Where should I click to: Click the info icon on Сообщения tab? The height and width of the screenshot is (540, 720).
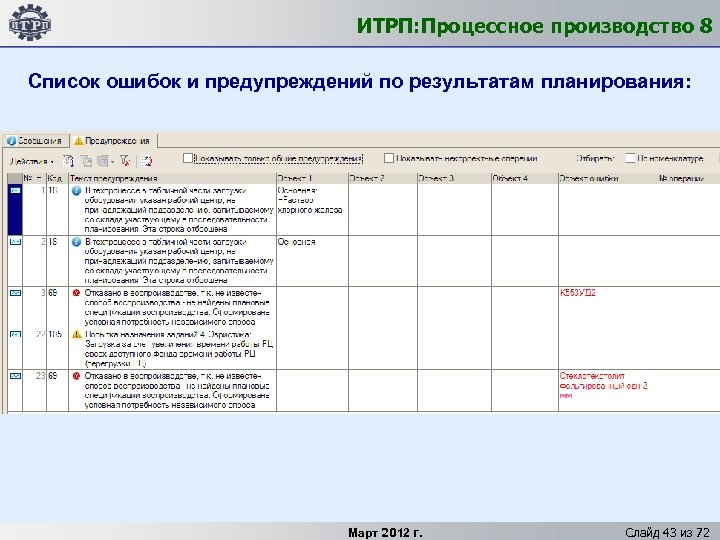tap(11, 141)
